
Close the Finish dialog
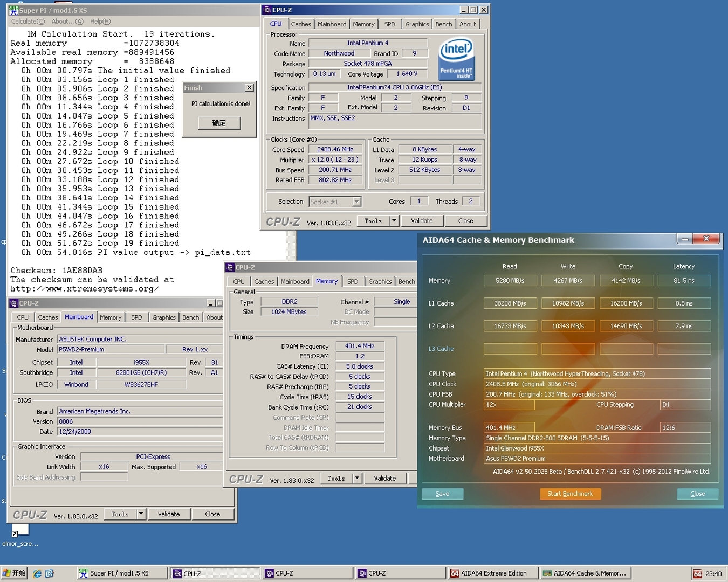tap(249, 88)
